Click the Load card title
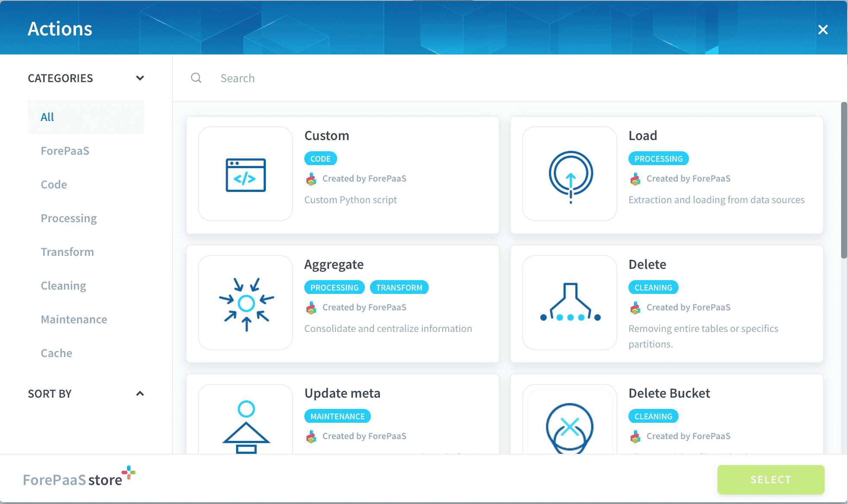The height and width of the screenshot is (504, 848). point(643,136)
